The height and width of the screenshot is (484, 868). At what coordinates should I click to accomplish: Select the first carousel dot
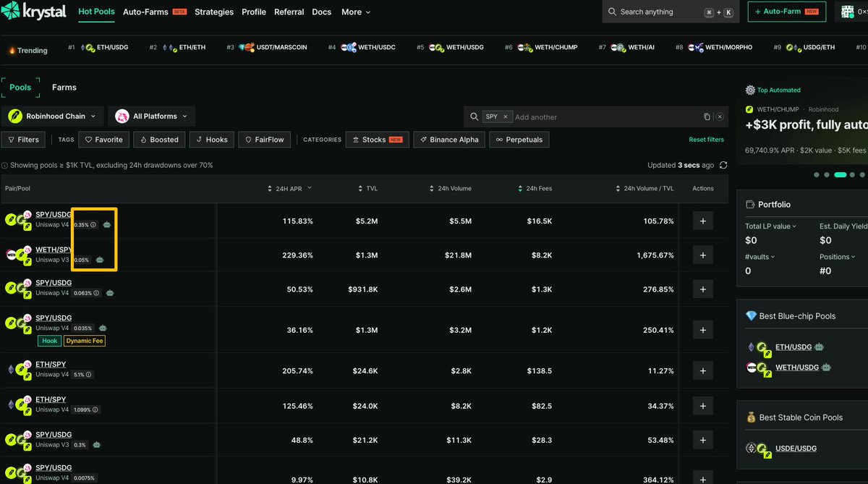pyautogui.click(x=817, y=175)
